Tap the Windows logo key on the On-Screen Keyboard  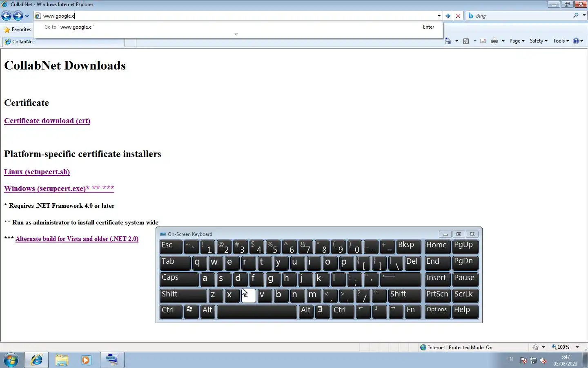pyautogui.click(x=191, y=312)
